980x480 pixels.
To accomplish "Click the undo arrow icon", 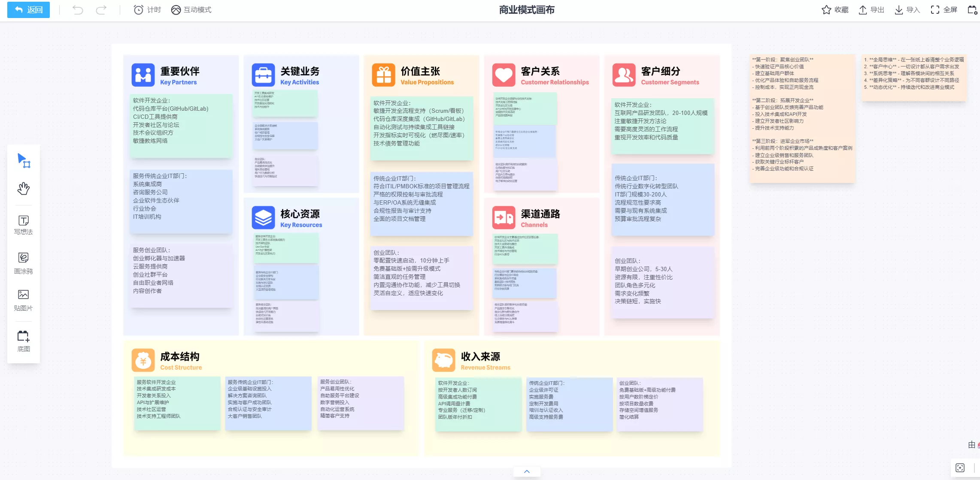I will point(78,10).
